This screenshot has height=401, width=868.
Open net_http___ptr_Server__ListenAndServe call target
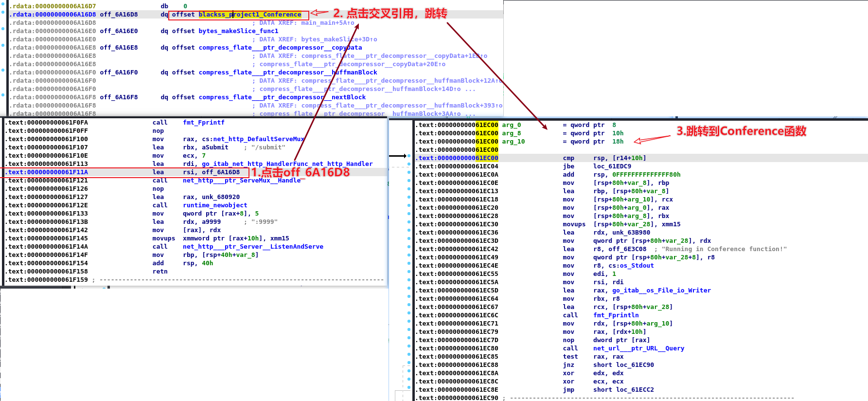[x=253, y=247]
